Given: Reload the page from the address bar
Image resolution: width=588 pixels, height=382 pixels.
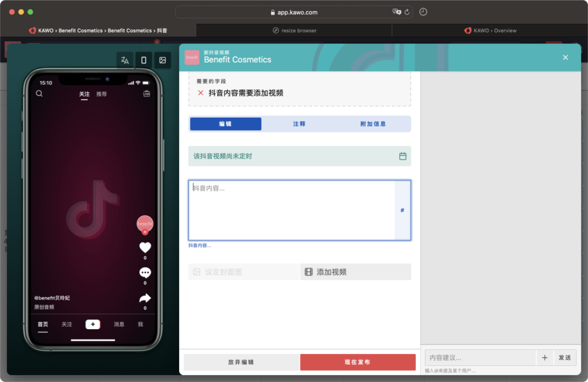Looking at the screenshot, I should point(407,12).
